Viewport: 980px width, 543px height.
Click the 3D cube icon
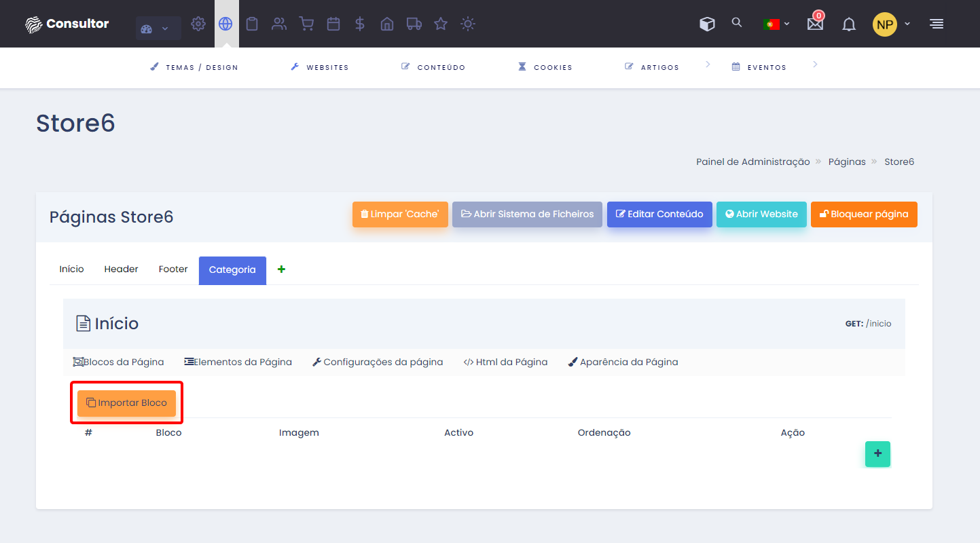[x=707, y=24]
